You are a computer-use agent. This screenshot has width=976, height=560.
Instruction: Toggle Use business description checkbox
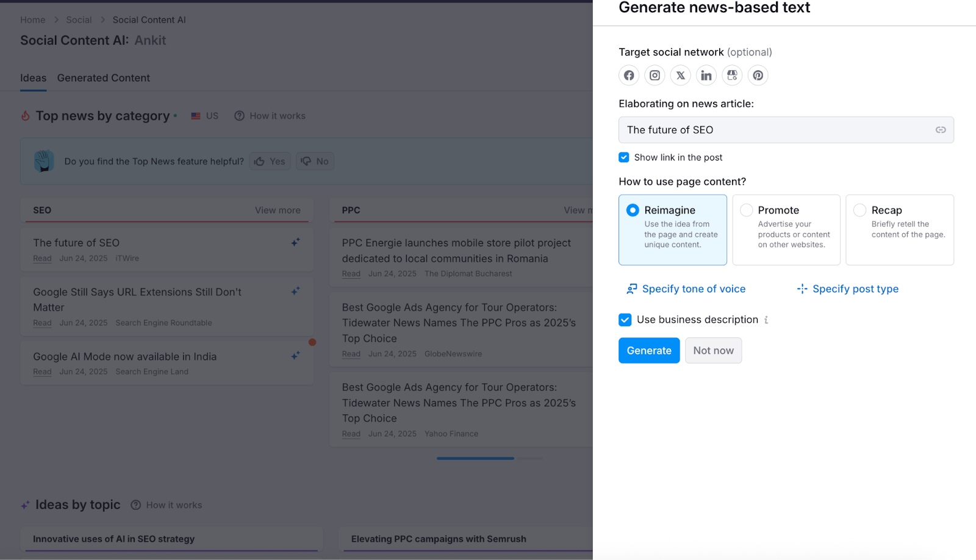click(625, 320)
